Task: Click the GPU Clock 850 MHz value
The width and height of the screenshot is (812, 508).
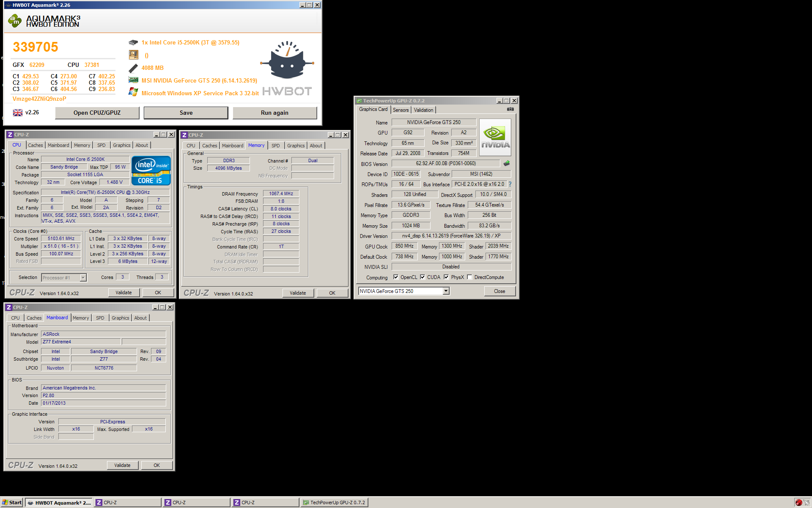Action: tap(405, 246)
